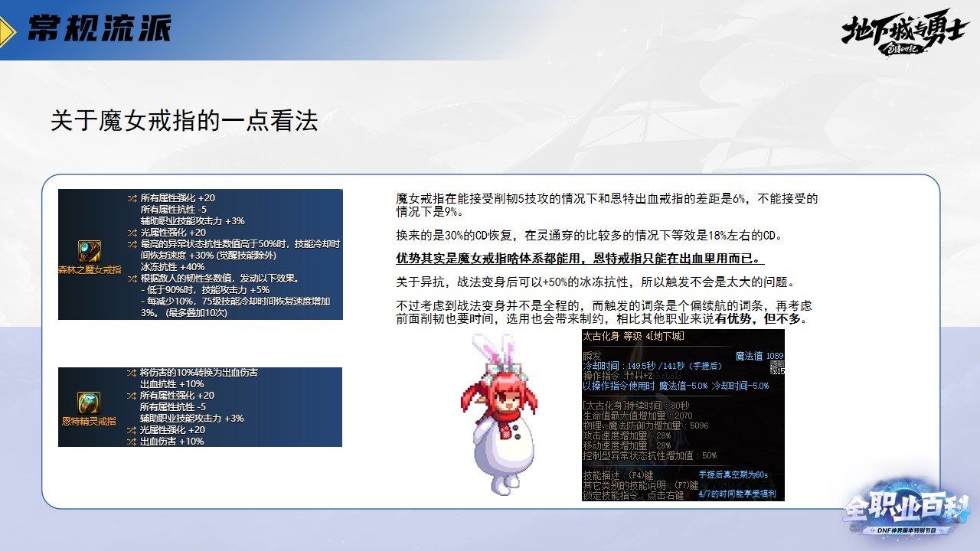This screenshot has width=980, height=551.
Task: Click the paragraph starting 魔女戒指在能接受削韧5技攻
Action: pos(607,205)
